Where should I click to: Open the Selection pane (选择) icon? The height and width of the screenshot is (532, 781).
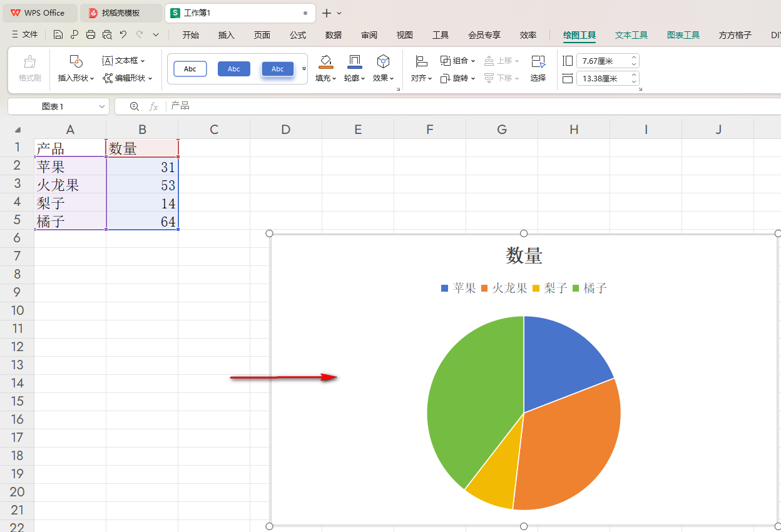[538, 61]
